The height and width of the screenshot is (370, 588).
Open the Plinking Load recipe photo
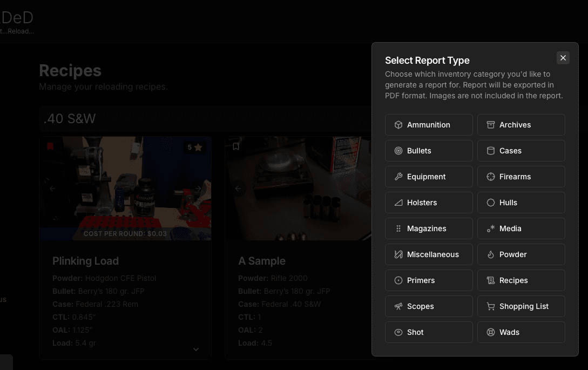click(x=125, y=189)
